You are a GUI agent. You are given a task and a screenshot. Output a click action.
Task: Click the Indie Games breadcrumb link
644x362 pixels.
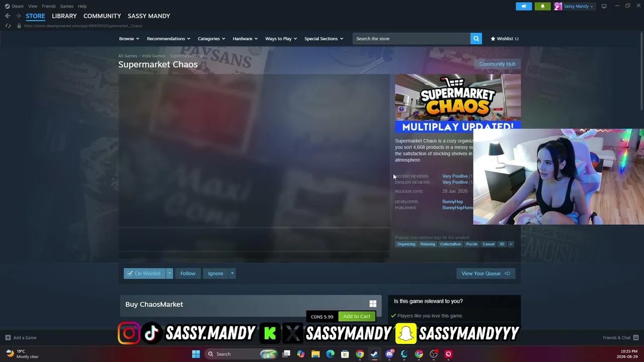(x=153, y=56)
